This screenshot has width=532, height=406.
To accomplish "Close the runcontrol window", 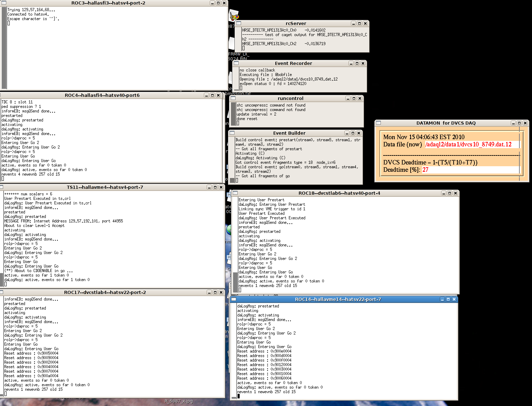I will pos(360,98).
